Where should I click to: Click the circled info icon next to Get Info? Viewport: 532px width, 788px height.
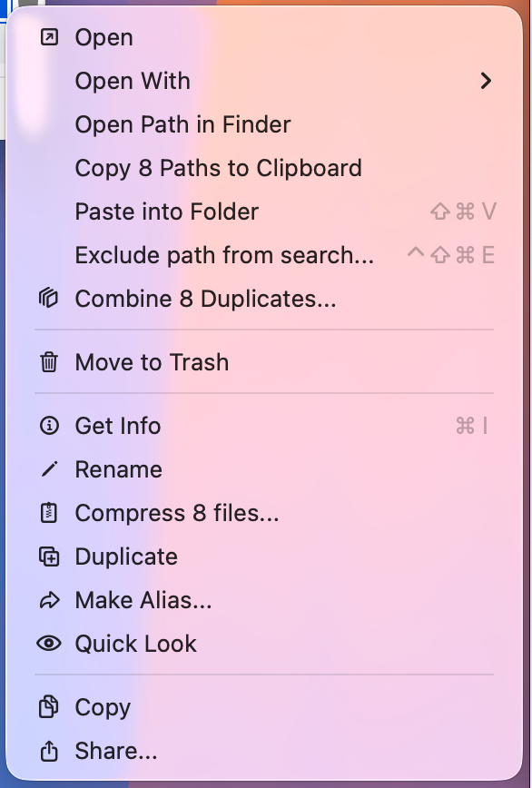click(x=48, y=426)
